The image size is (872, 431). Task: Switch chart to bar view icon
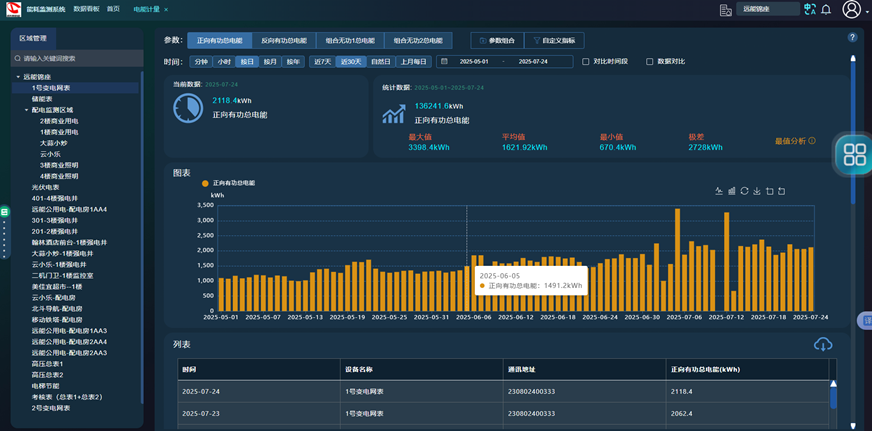tap(732, 191)
